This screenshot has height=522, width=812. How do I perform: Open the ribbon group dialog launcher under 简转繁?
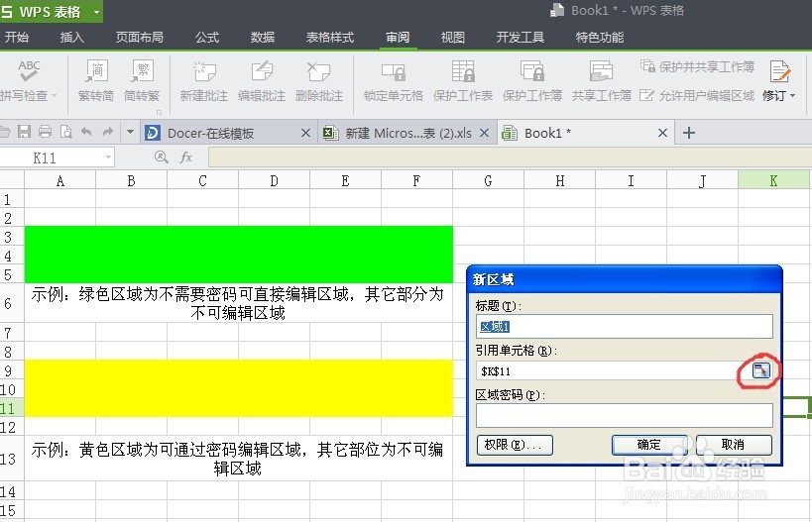coord(159,112)
